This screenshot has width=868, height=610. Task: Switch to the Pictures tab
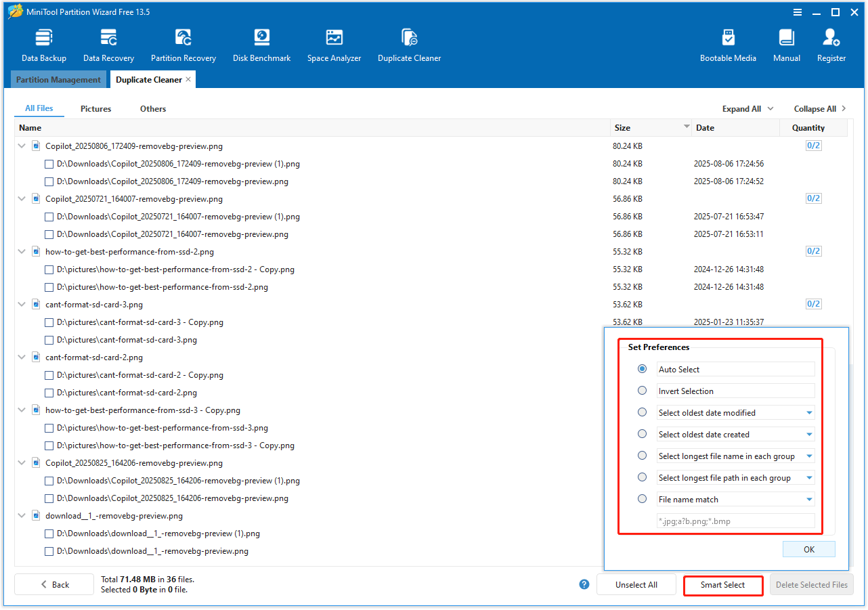click(x=95, y=108)
